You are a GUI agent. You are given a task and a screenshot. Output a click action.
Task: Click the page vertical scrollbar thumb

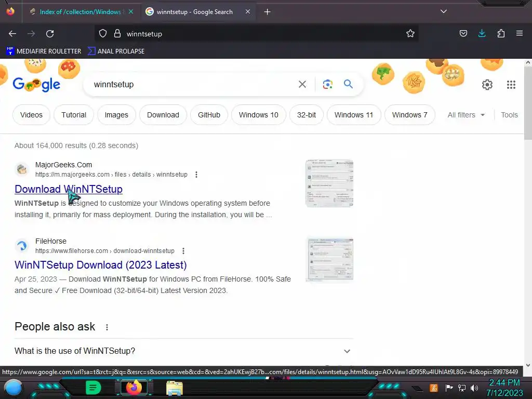(x=528, y=103)
